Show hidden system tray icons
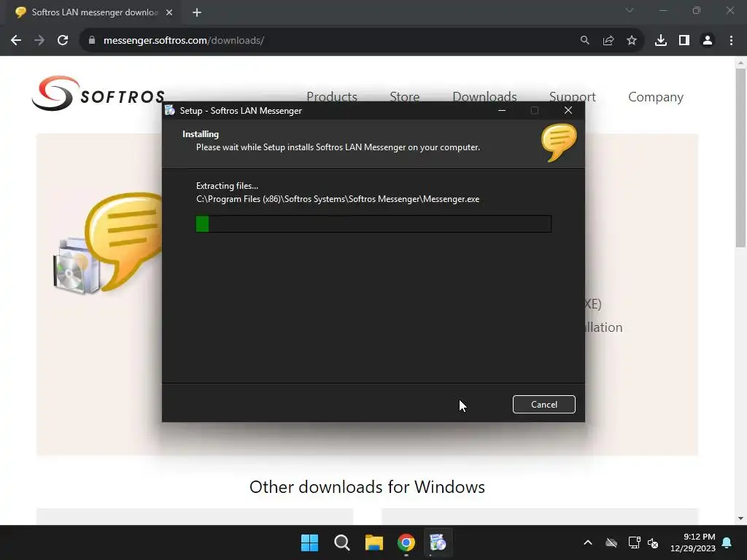The height and width of the screenshot is (560, 747). [x=588, y=542]
